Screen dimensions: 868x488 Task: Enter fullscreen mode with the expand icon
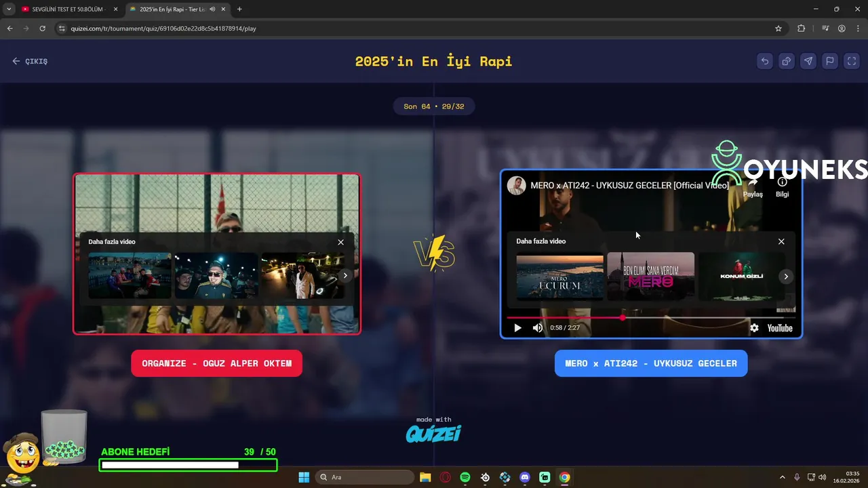click(x=852, y=61)
